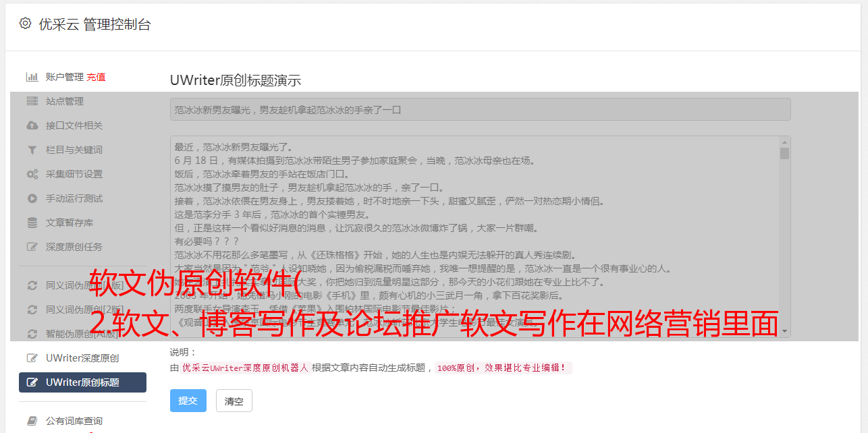Click the 清空 button
This screenshot has height=433, width=868.
point(234,401)
